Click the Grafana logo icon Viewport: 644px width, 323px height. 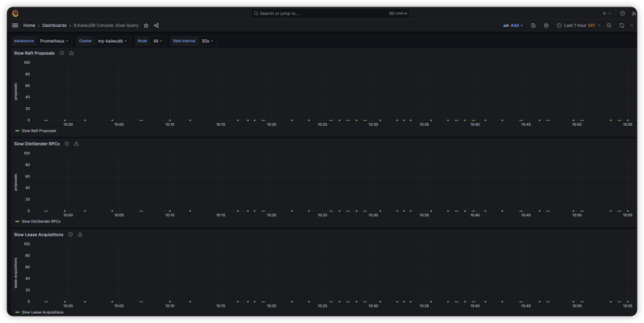pyautogui.click(x=15, y=14)
